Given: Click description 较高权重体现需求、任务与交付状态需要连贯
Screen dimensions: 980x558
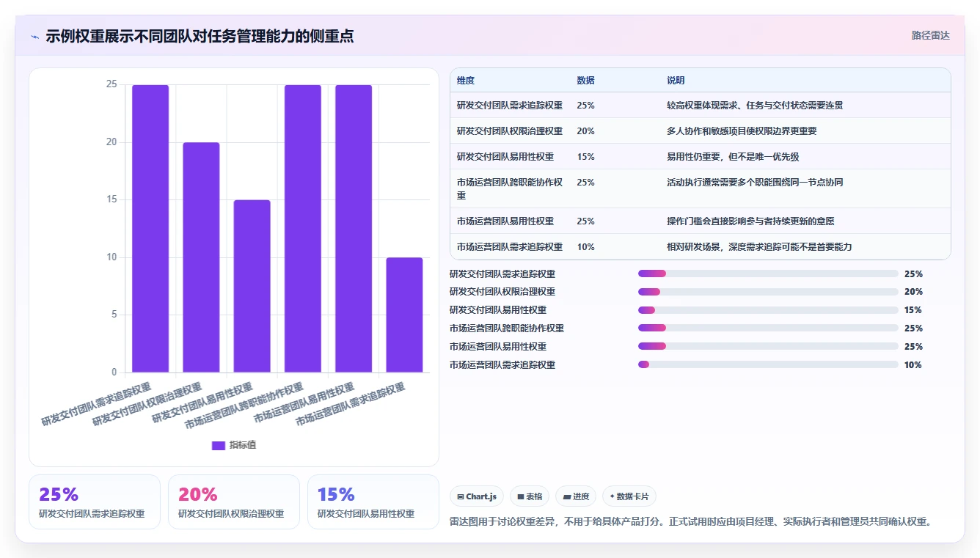Looking at the screenshot, I should pyautogui.click(x=755, y=106).
